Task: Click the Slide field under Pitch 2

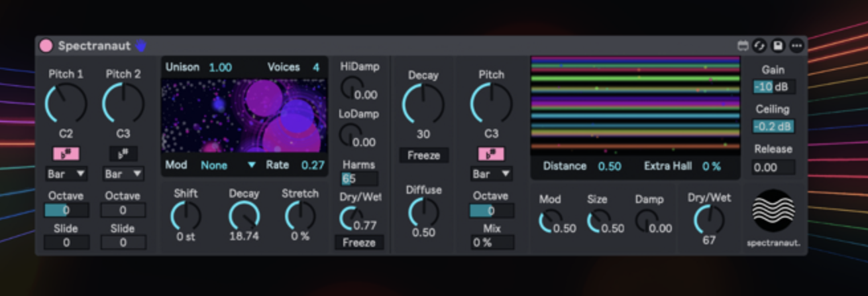Action: 123,243
